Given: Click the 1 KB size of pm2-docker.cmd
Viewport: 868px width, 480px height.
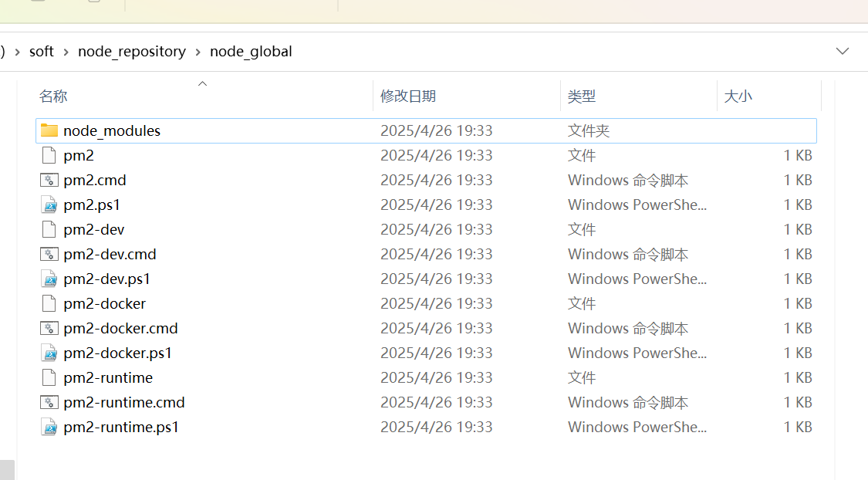Looking at the screenshot, I should click(798, 328).
